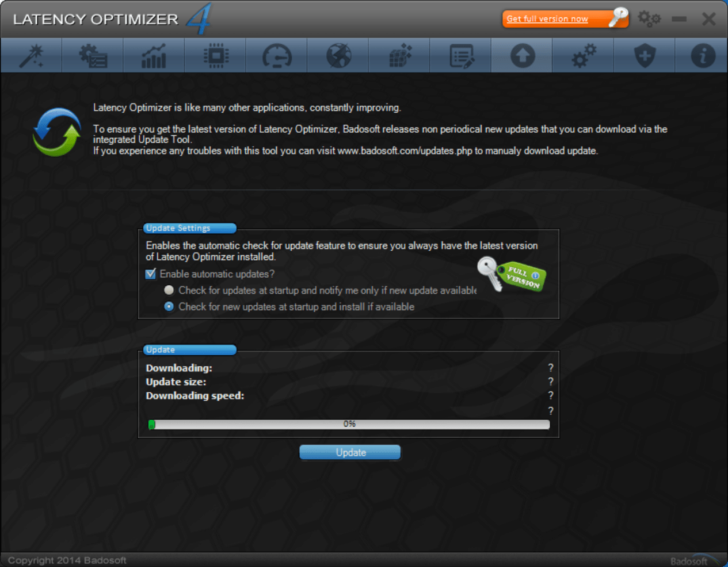Open the settings gears in title bar
728x567 pixels.
[x=649, y=19]
